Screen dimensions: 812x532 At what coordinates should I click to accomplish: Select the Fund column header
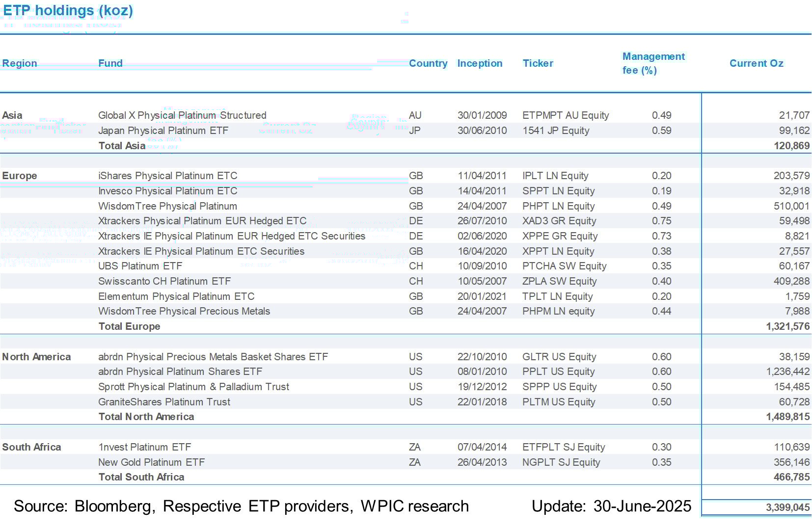110,63
